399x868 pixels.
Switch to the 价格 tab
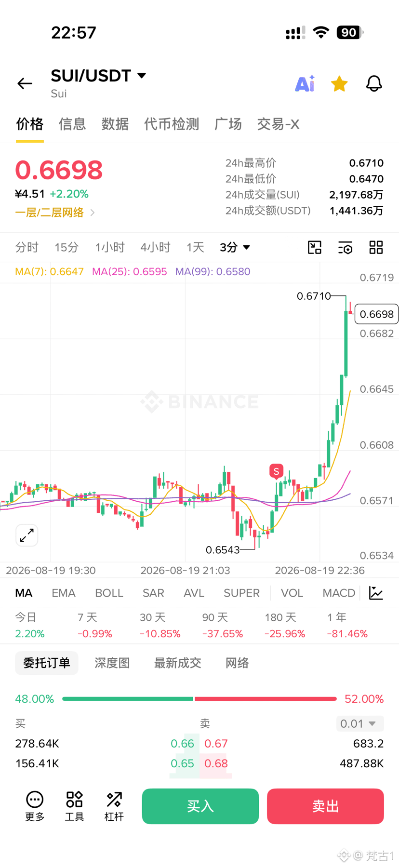click(30, 124)
